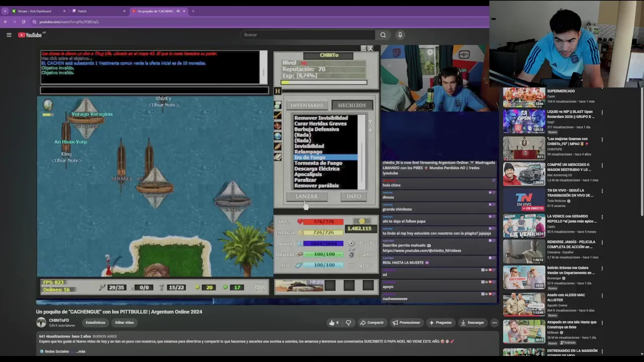Click the LANZAR cast button

tap(306, 197)
